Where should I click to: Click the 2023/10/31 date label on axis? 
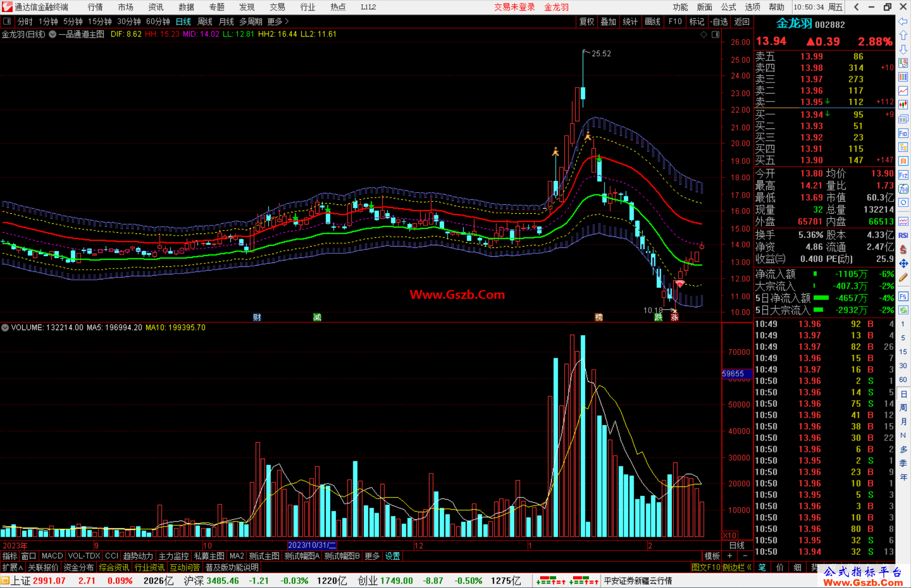(312, 545)
